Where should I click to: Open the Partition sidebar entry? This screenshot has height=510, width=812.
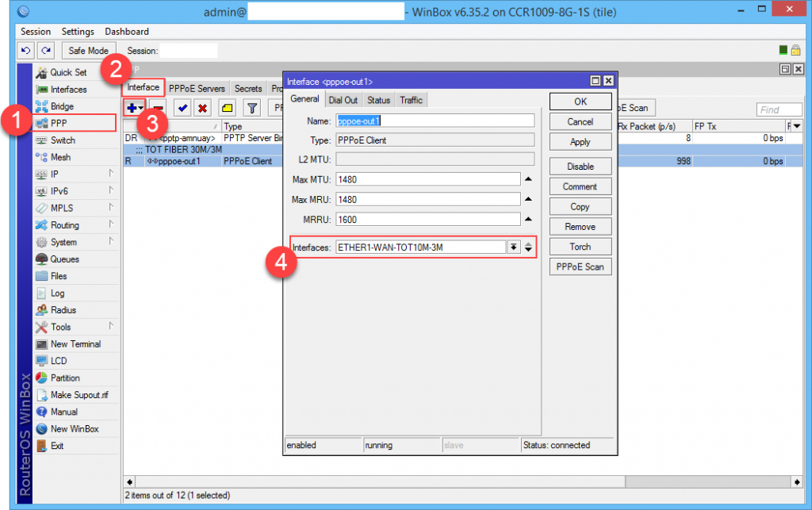pyautogui.click(x=65, y=378)
